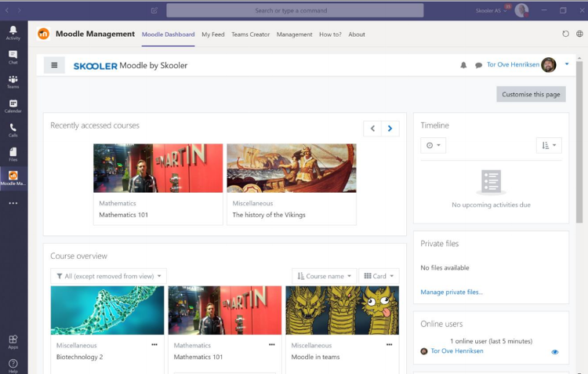Go forward with the title bar arrow

19,10
